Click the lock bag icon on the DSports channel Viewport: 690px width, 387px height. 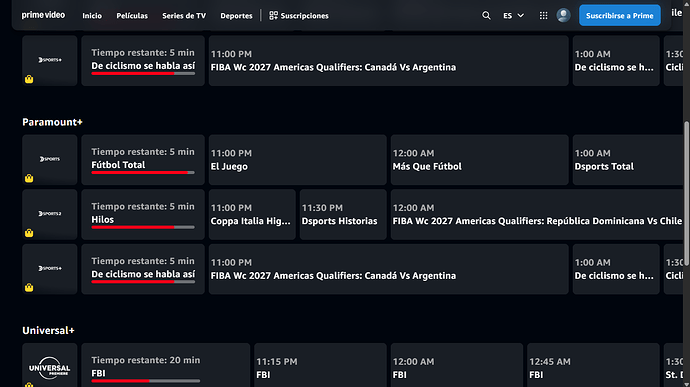click(x=29, y=178)
